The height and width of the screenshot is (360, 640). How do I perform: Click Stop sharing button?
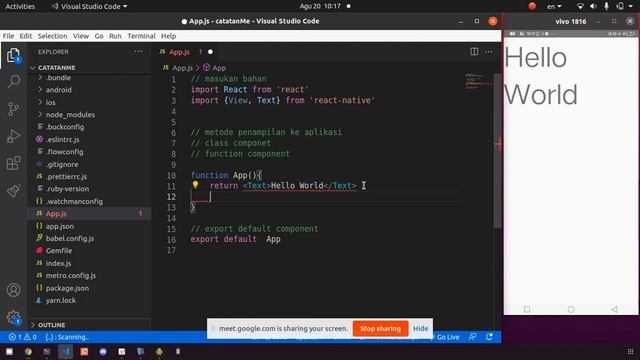380,329
